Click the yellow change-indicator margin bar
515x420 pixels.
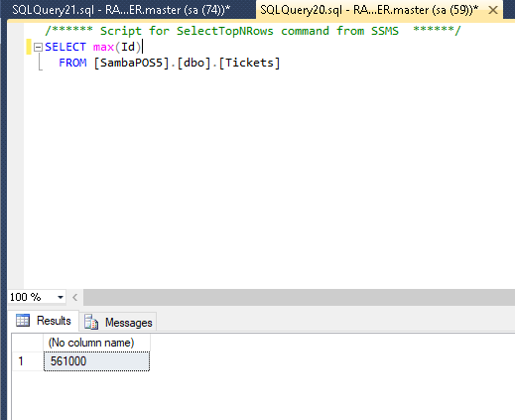pos(29,47)
